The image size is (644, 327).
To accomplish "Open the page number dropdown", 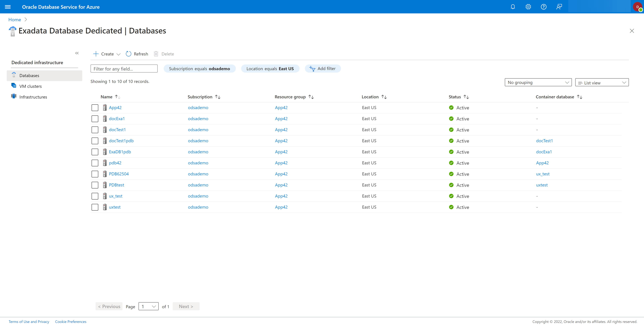I will pyautogui.click(x=148, y=306).
